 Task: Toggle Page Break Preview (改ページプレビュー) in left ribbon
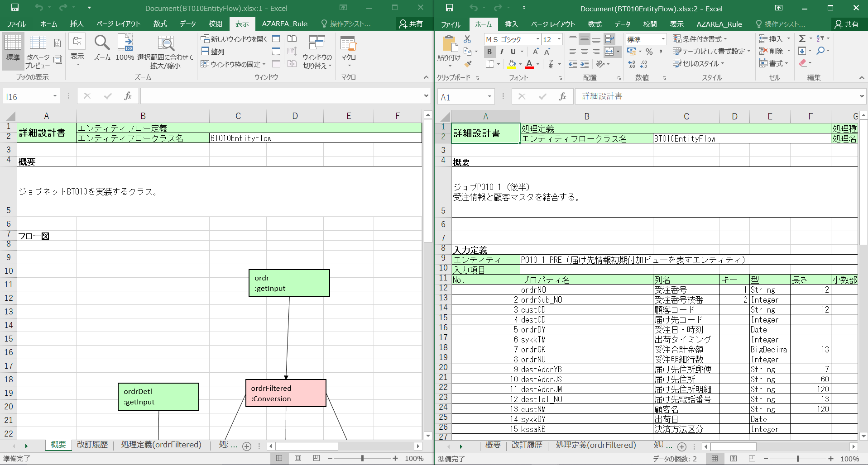coord(38,52)
